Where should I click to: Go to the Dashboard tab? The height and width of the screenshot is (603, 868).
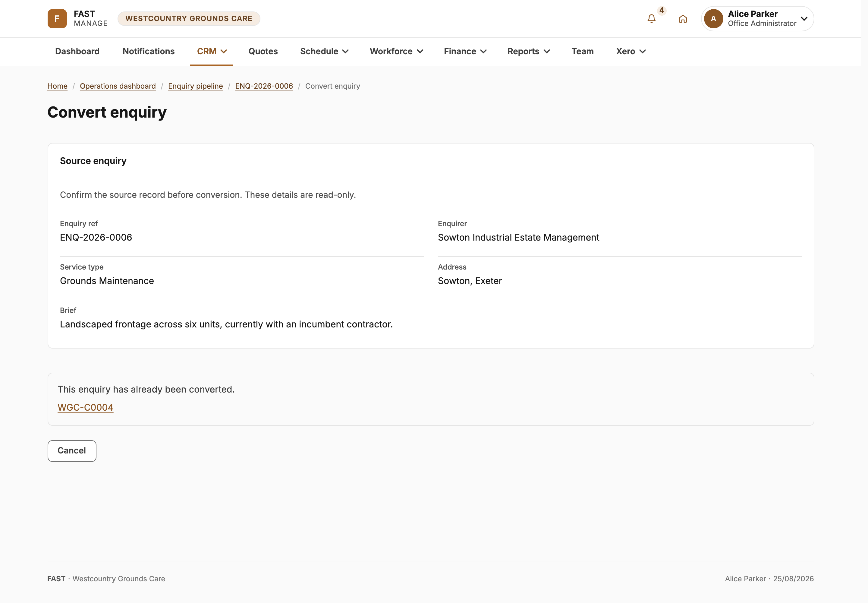tap(77, 51)
